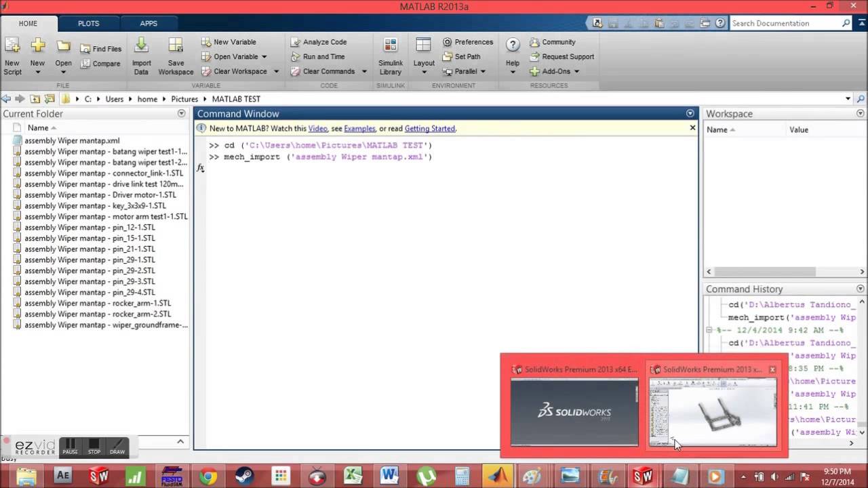
Task: Click the Pictures path segment
Action: [x=184, y=99]
